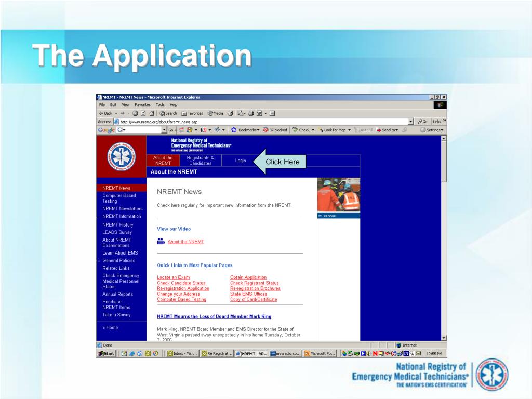532x399 pixels.
Task: Open Annual Reports sidebar link
Action: click(x=117, y=294)
